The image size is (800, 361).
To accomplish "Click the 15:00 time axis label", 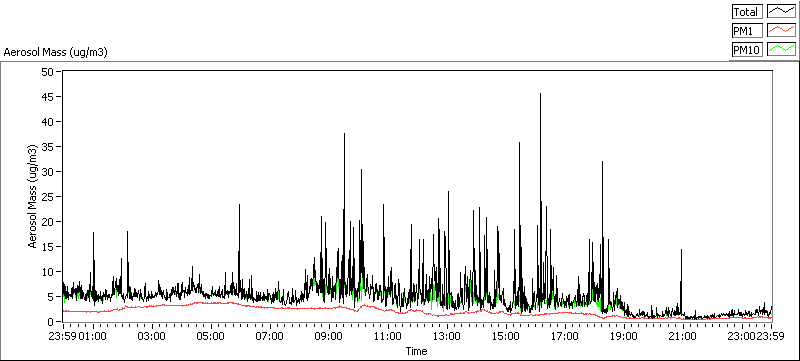I will (506, 337).
